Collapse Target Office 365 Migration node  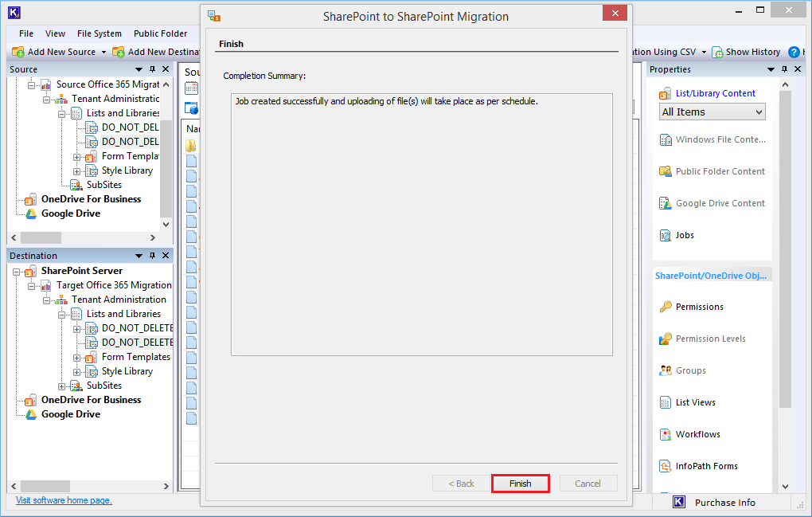(32, 286)
